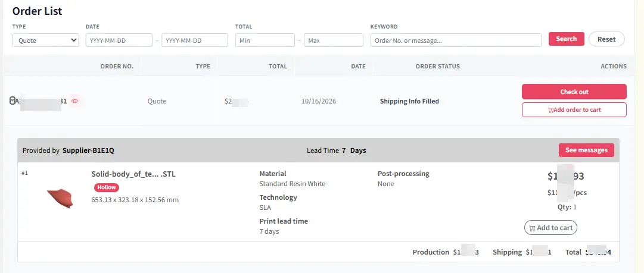Click the ORDER STATUS column header
The width and height of the screenshot is (644, 273).
click(x=438, y=67)
